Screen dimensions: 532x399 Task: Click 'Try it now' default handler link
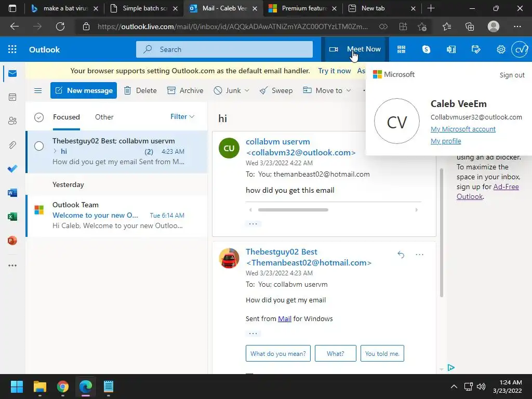tap(334, 71)
